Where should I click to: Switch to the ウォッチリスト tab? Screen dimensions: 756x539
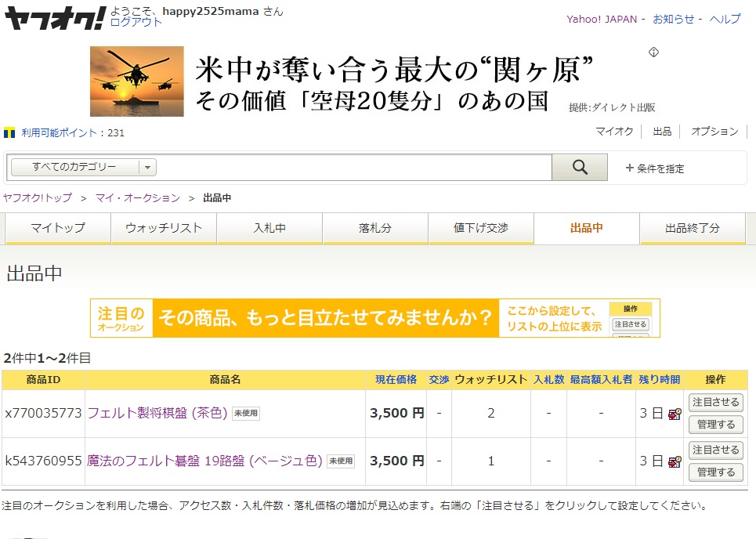164,228
